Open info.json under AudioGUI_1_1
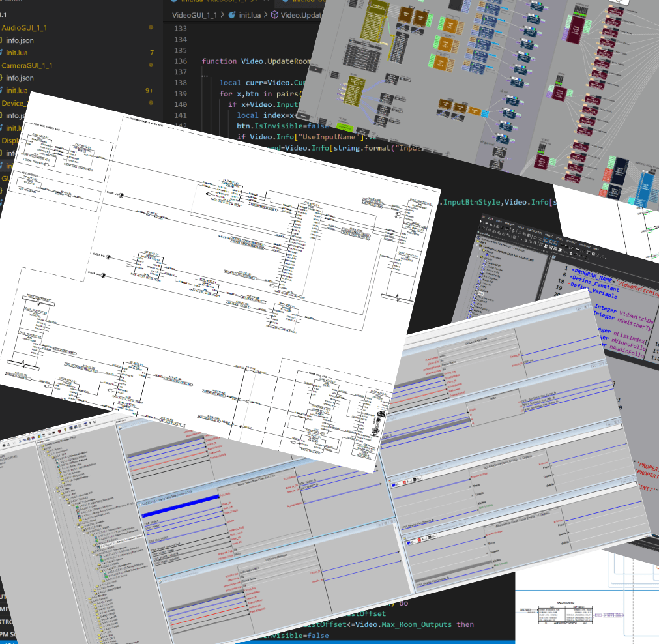Image resolution: width=659 pixels, height=644 pixels. (20, 40)
